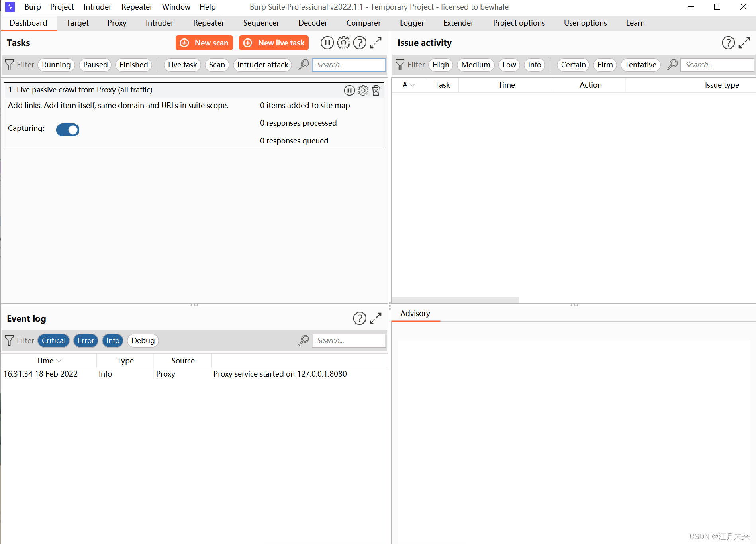Screen dimensions: 756x544
Task: Disable the Critical event log filter
Action: pos(54,340)
